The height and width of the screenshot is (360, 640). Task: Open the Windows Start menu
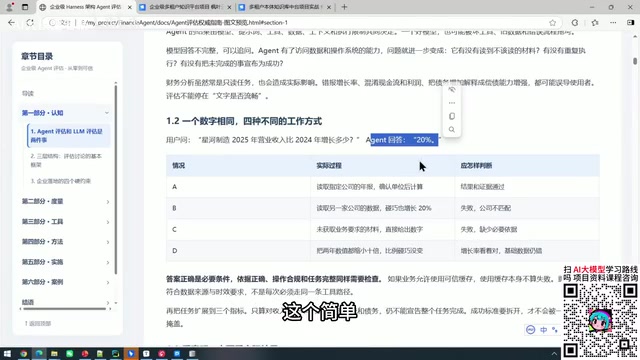pos(7,353)
